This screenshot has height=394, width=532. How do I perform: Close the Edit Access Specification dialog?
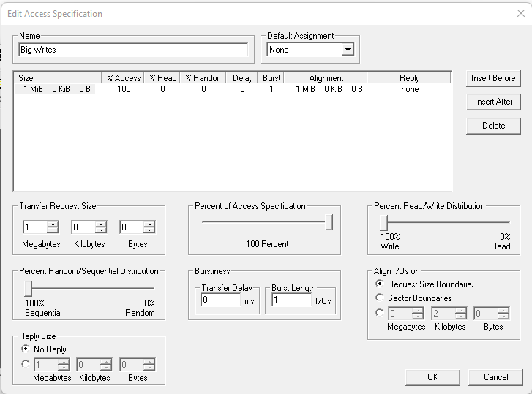521,14
